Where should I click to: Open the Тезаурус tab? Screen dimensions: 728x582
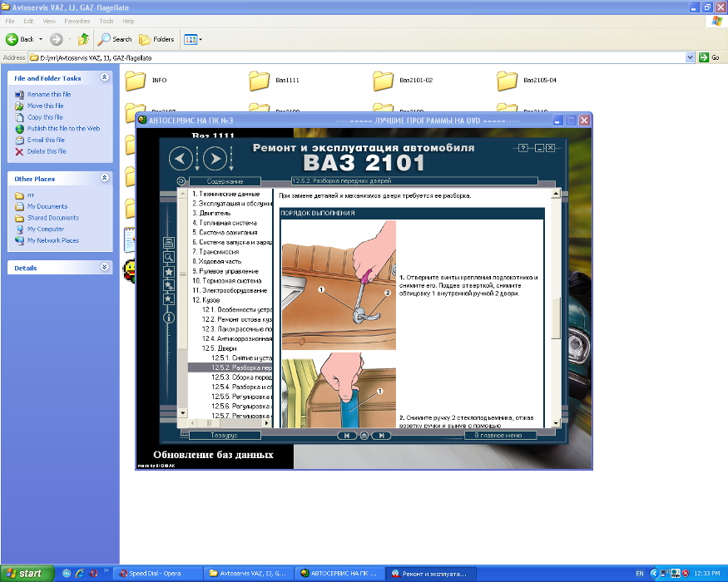[225, 436]
